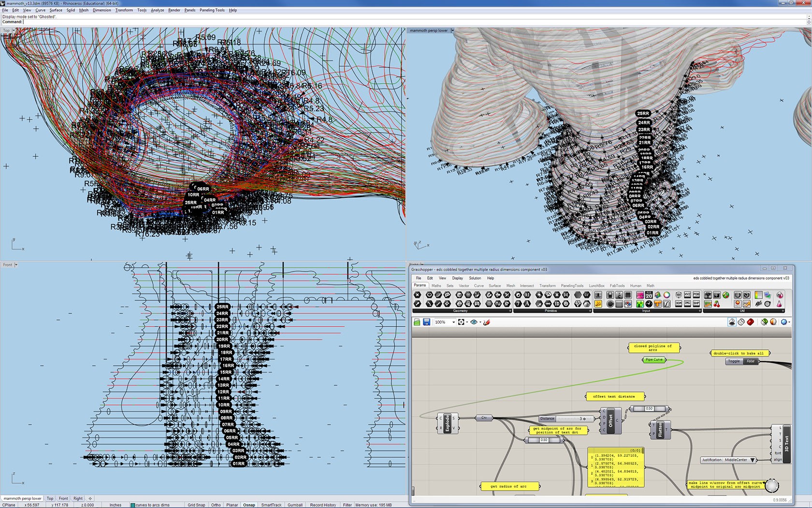Click the Filter button in status bar

coord(347,505)
